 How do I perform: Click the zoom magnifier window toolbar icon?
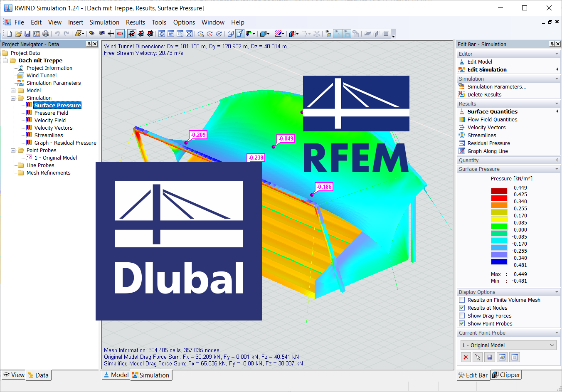[180, 34]
